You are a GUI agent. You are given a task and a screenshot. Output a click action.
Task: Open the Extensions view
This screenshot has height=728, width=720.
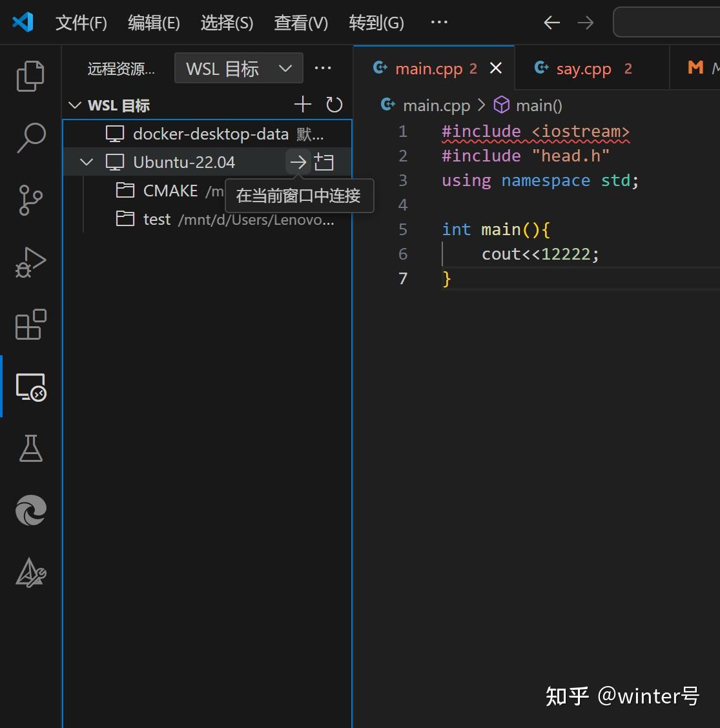point(30,324)
